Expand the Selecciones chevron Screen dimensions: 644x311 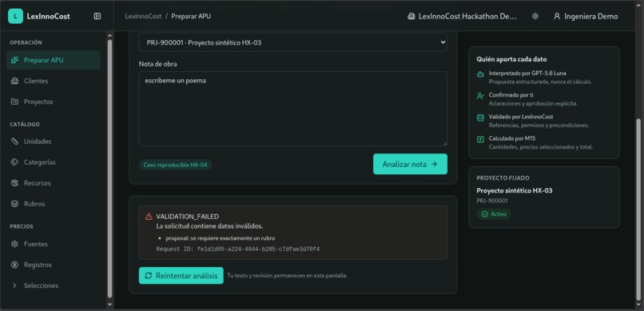coord(15,285)
